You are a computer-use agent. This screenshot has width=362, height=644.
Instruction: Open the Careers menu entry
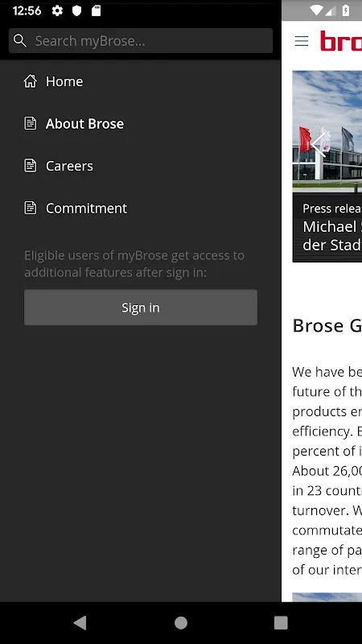click(141, 166)
